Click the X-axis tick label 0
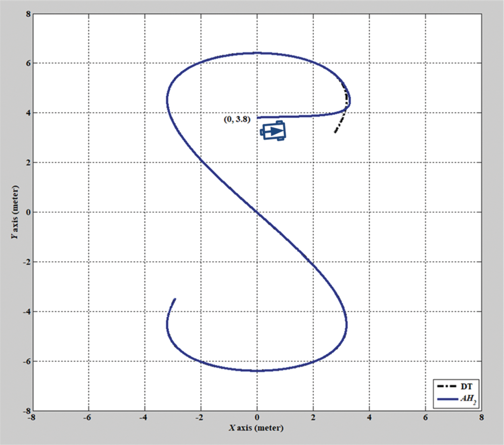This screenshot has height=445, width=504. [257, 418]
